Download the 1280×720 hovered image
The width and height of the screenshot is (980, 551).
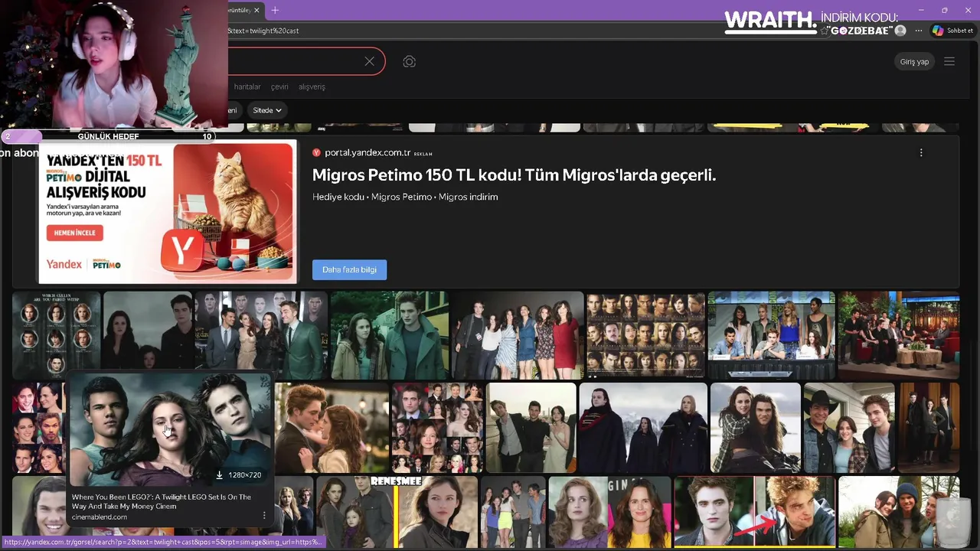click(220, 475)
